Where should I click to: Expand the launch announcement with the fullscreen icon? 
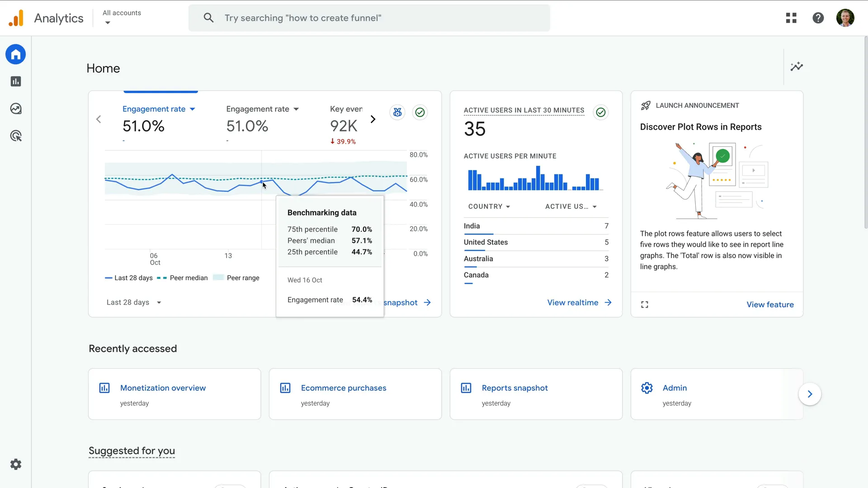(x=644, y=304)
